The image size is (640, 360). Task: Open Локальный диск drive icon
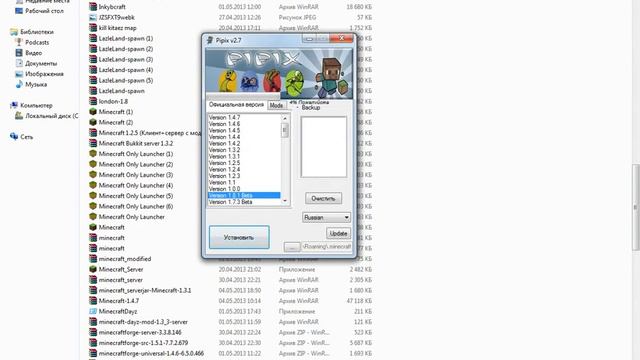(x=19, y=116)
